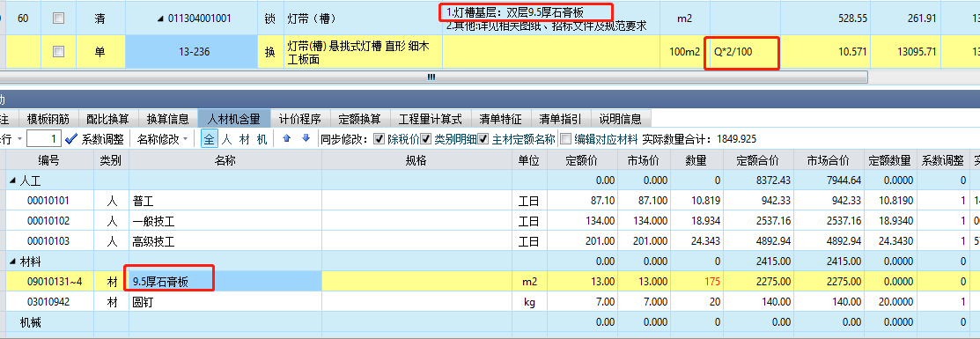Click the 规格 column header
This screenshot has width=980, height=339.
pyautogui.click(x=416, y=161)
